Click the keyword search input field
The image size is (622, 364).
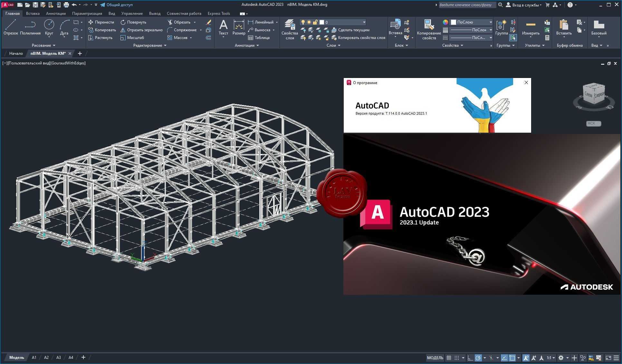(x=467, y=5)
